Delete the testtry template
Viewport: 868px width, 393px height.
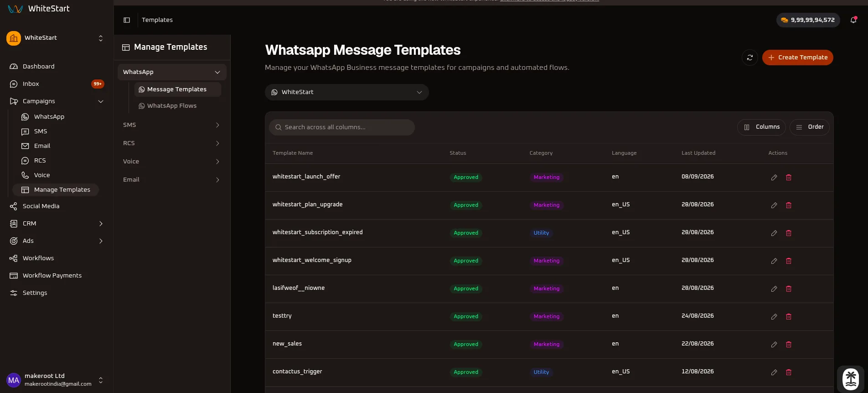[x=789, y=317]
